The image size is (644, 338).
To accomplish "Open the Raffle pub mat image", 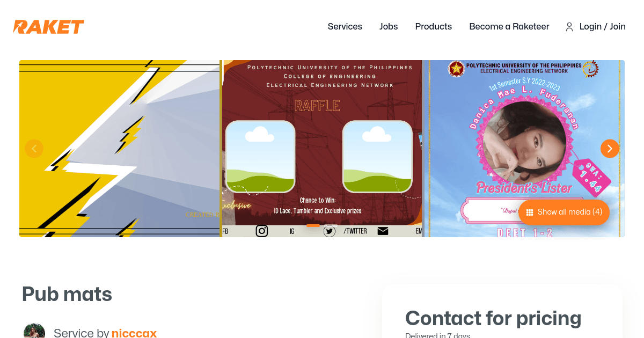I will (322, 149).
